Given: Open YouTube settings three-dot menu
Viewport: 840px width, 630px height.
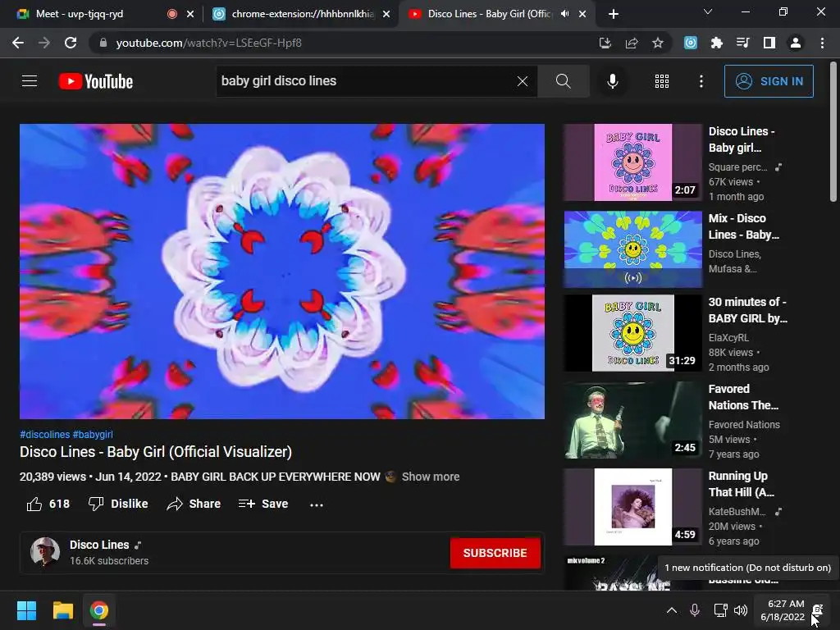Looking at the screenshot, I should (701, 81).
